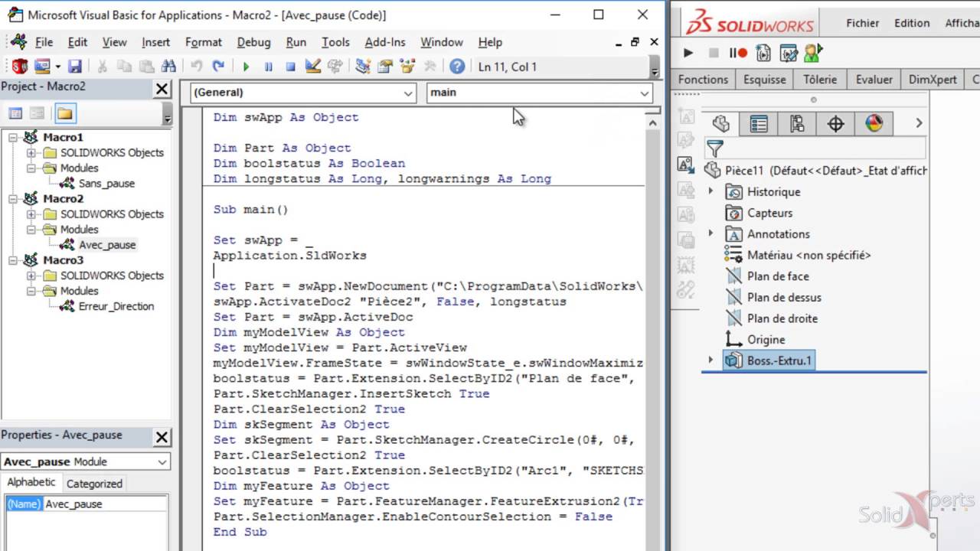Select the FeatureManager design tree tab icon
The width and height of the screenshot is (980, 551).
[x=720, y=123]
